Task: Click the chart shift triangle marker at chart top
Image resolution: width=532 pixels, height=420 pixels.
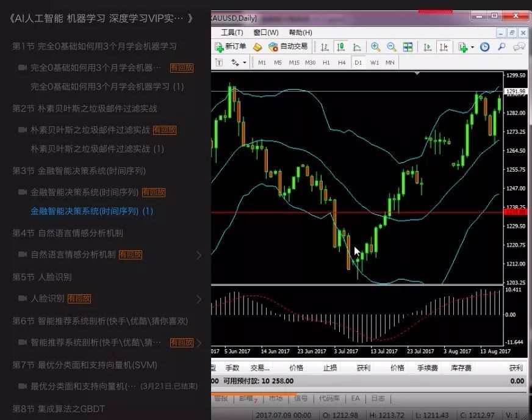Action: (x=417, y=73)
